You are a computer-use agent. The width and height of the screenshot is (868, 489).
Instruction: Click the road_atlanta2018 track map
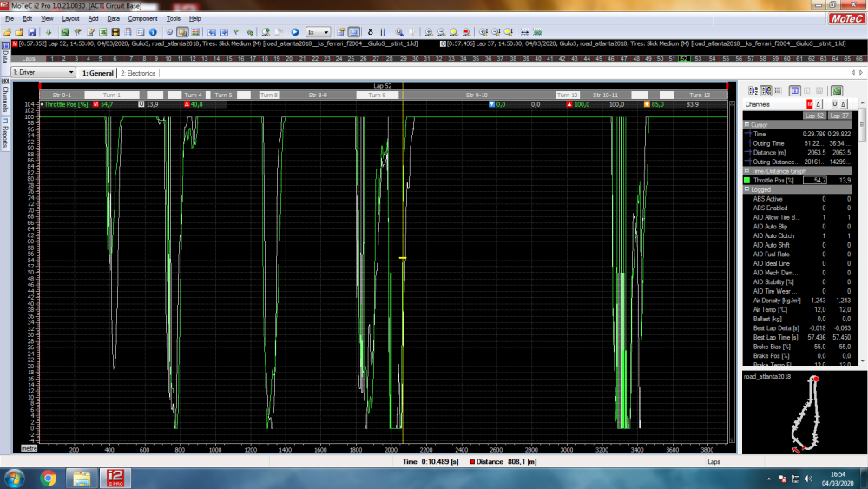[806, 413]
